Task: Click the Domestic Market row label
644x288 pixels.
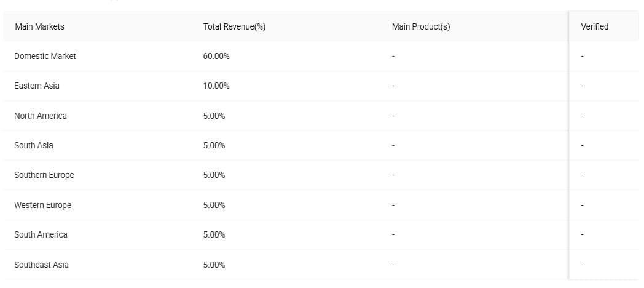Action: pyautogui.click(x=45, y=56)
